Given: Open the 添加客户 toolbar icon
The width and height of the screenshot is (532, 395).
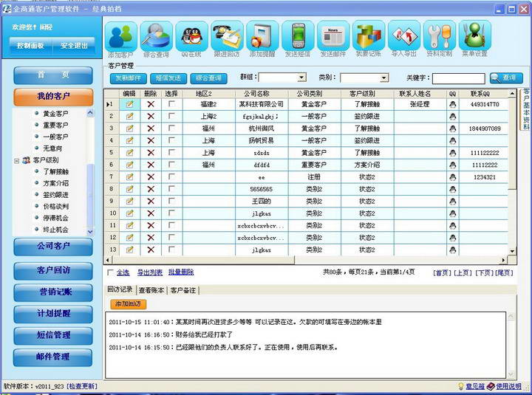Looking at the screenshot, I should click(x=121, y=36).
